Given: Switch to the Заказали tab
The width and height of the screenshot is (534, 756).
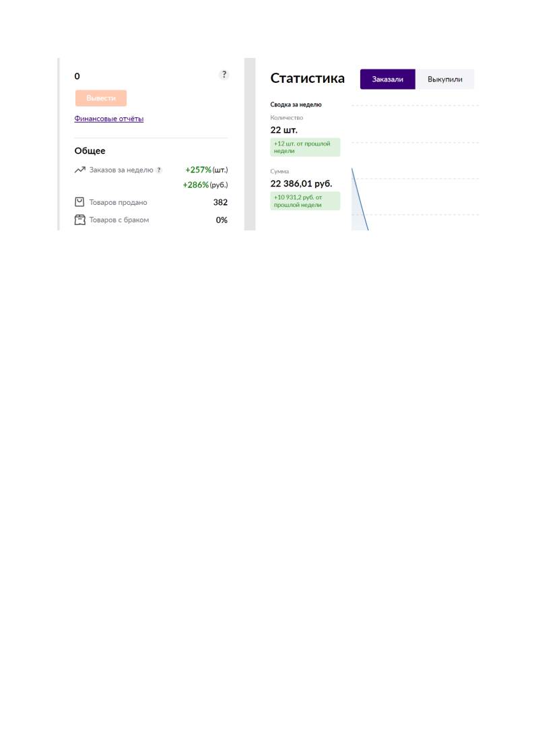Looking at the screenshot, I should [x=387, y=79].
